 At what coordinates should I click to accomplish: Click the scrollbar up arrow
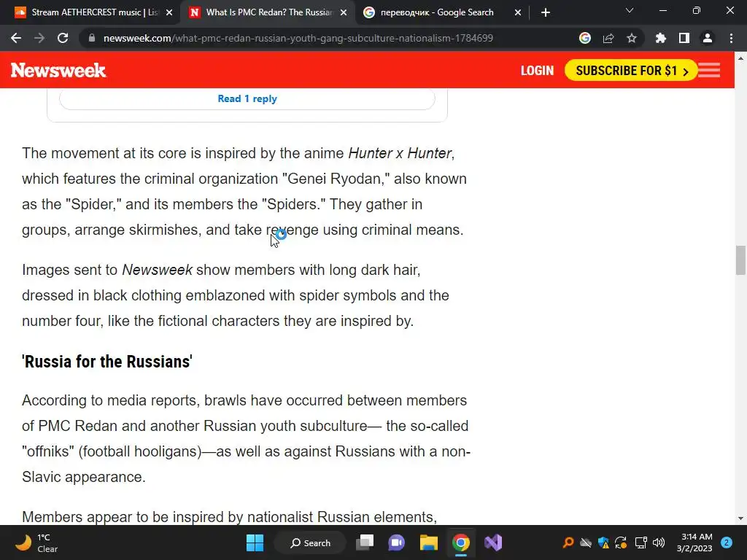tap(740, 58)
